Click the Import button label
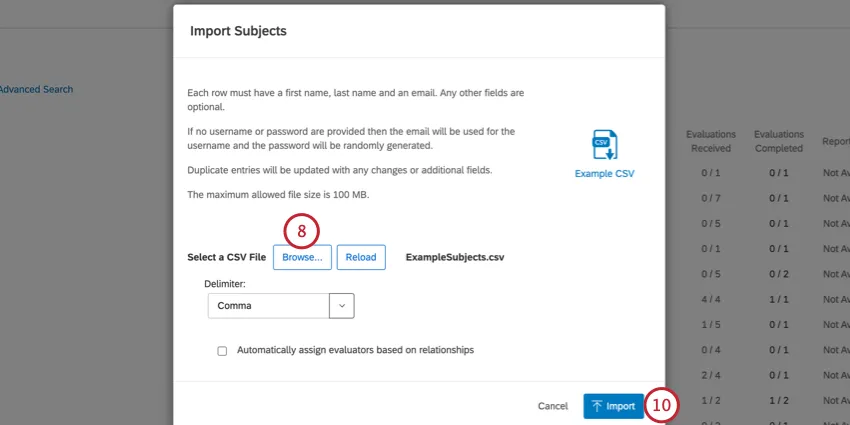Viewport: 850px width, 425px height. pyautogui.click(x=620, y=406)
